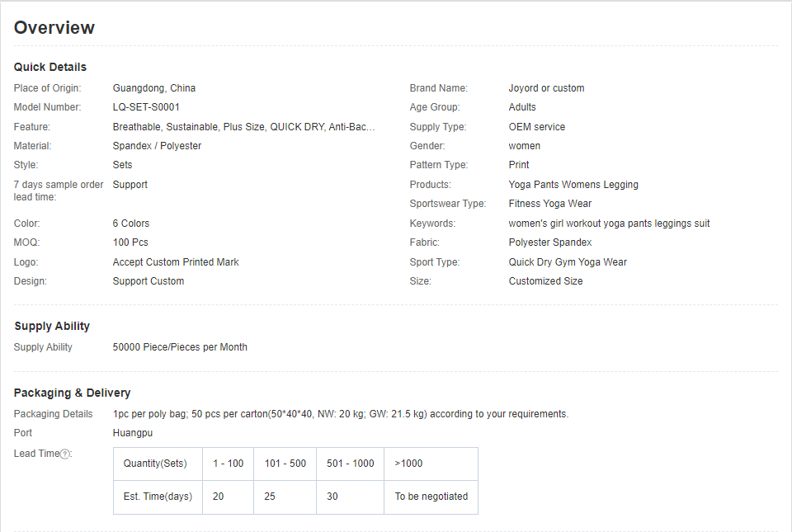Click the 'Guangdong, China' origin value
This screenshot has width=792, height=532.
(154, 87)
